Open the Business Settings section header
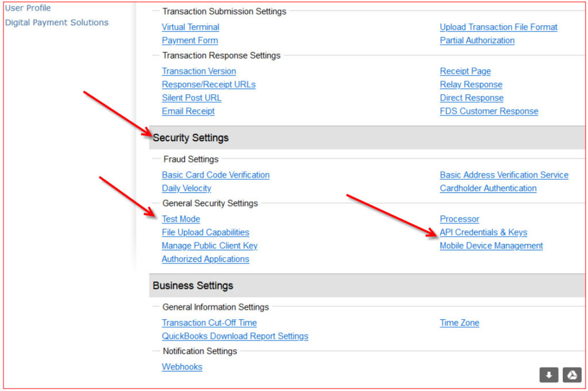This screenshot has height=391, width=588. [192, 285]
